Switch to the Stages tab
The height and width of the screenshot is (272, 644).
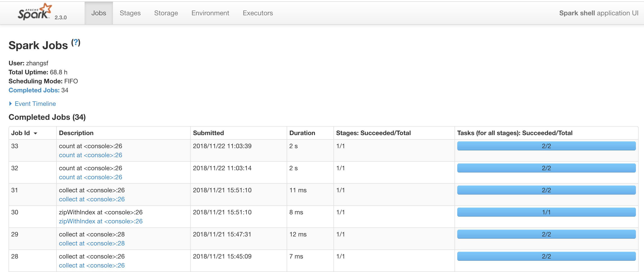pos(130,13)
